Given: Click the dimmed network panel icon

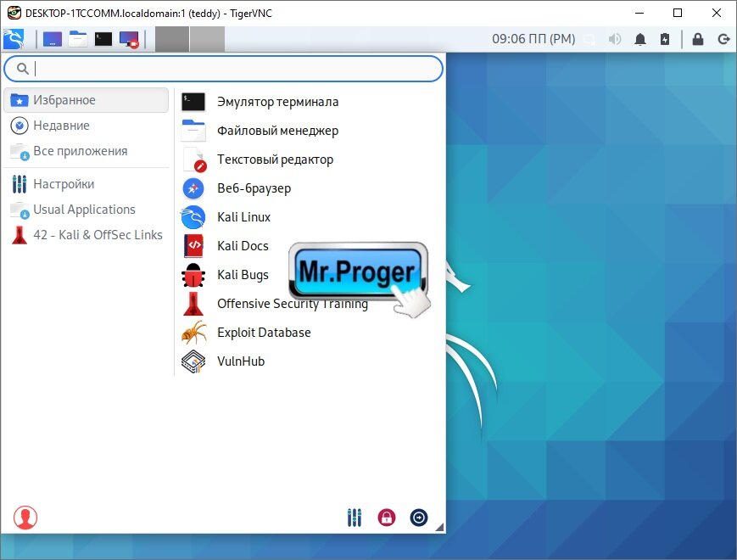Looking at the screenshot, I should (x=589, y=40).
